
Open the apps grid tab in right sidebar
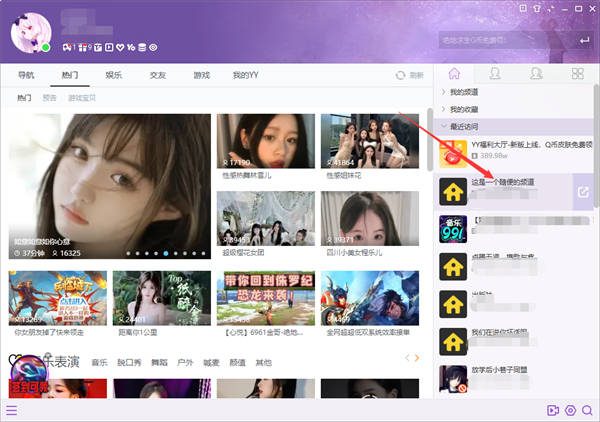coord(577,73)
